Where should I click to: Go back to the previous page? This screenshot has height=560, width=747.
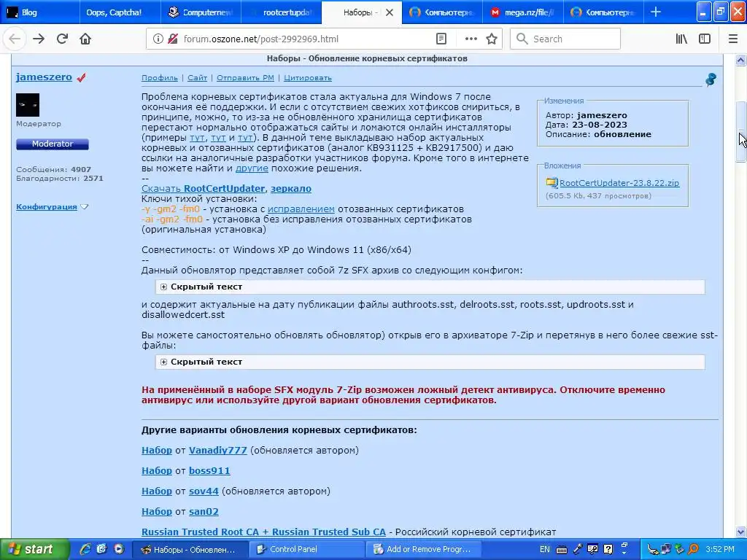[x=15, y=39]
